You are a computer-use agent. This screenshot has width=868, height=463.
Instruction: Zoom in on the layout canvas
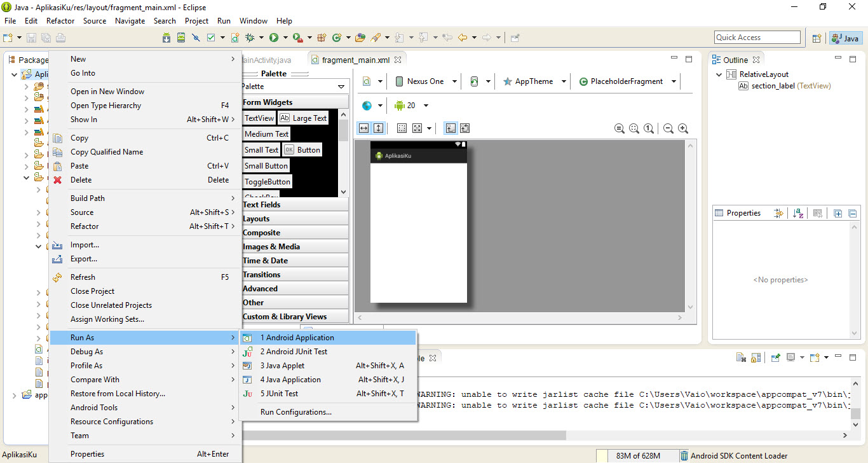pyautogui.click(x=683, y=128)
